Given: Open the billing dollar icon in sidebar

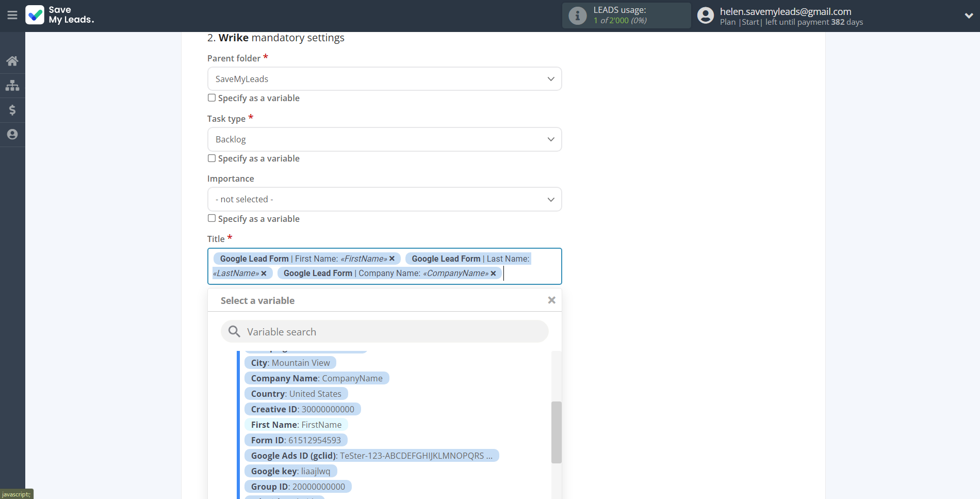Looking at the screenshot, I should coord(12,110).
